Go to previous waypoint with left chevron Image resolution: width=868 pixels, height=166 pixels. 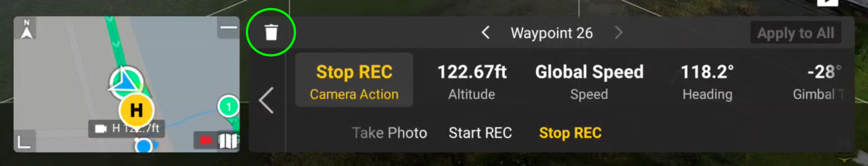485,33
